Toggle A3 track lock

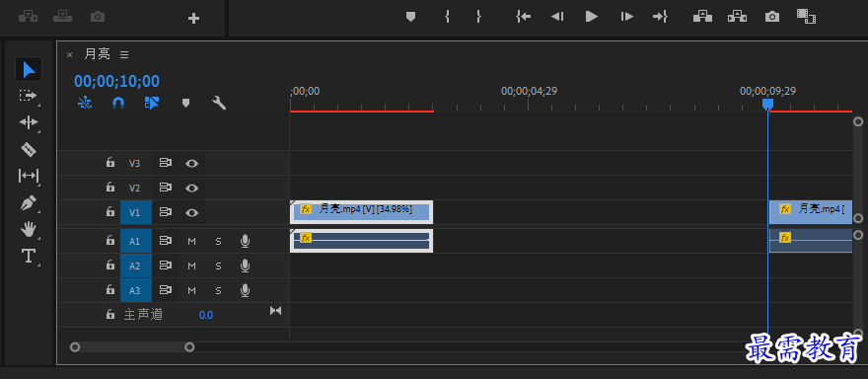tap(110, 289)
